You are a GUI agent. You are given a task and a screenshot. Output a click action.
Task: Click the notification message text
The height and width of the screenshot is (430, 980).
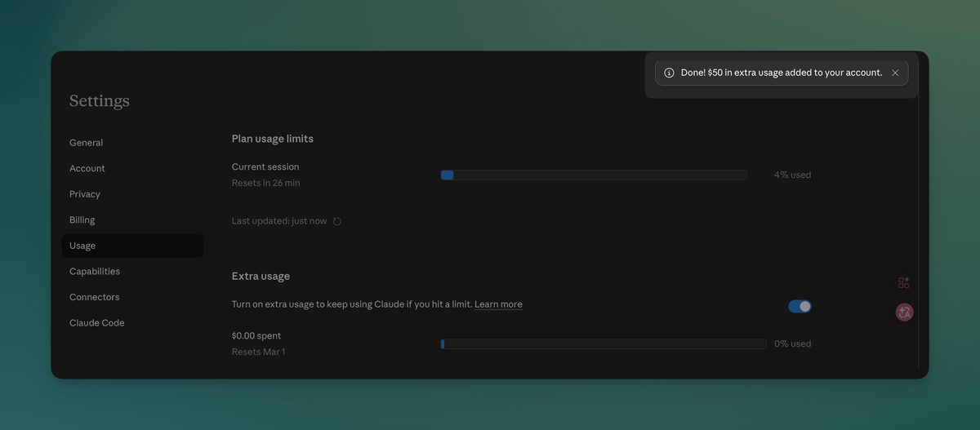pyautogui.click(x=782, y=73)
